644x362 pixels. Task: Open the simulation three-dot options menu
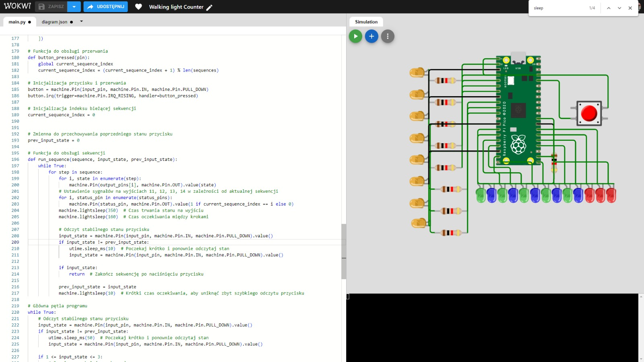coord(388,36)
